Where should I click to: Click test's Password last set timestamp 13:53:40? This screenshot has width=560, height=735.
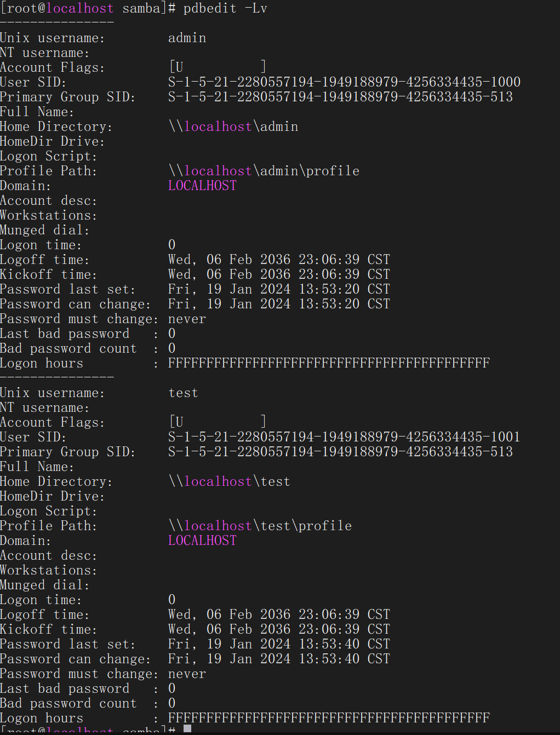click(x=279, y=644)
